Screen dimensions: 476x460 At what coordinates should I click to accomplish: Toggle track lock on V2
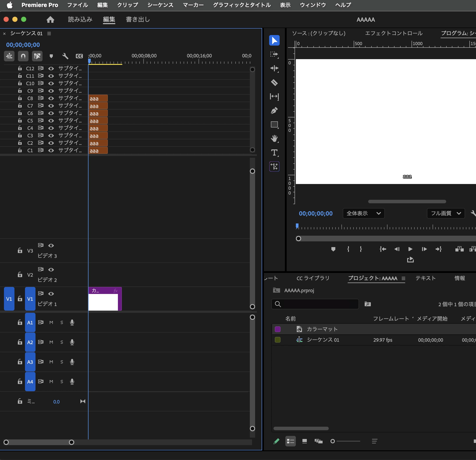click(x=20, y=274)
